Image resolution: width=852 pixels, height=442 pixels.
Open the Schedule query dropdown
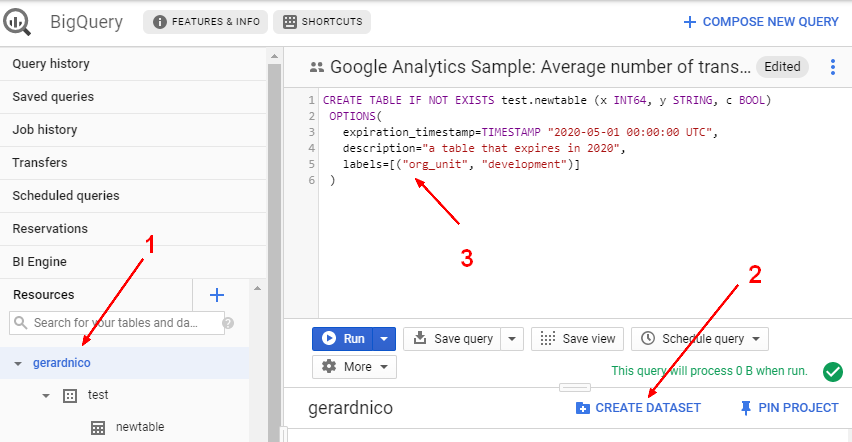point(700,339)
